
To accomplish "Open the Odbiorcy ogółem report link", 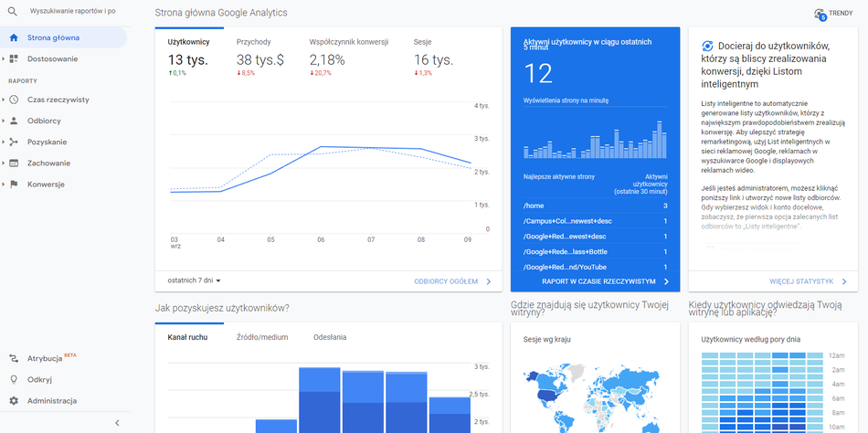I will 451,281.
